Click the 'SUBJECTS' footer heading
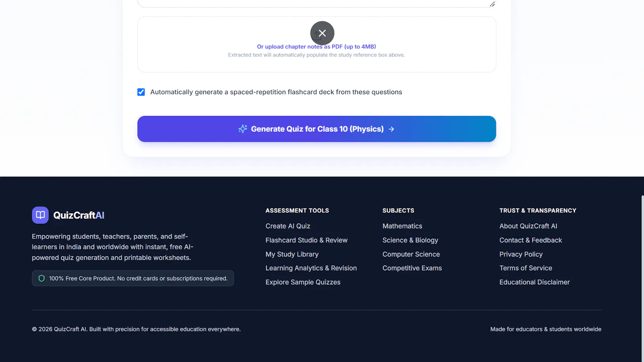 coord(398,211)
